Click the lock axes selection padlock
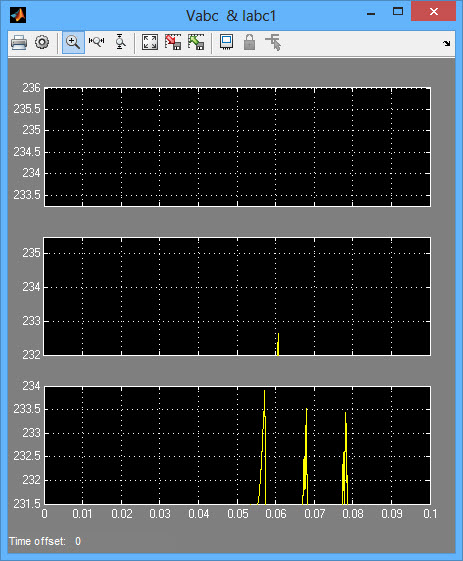Image resolution: width=463 pixels, height=561 pixels. (249, 42)
